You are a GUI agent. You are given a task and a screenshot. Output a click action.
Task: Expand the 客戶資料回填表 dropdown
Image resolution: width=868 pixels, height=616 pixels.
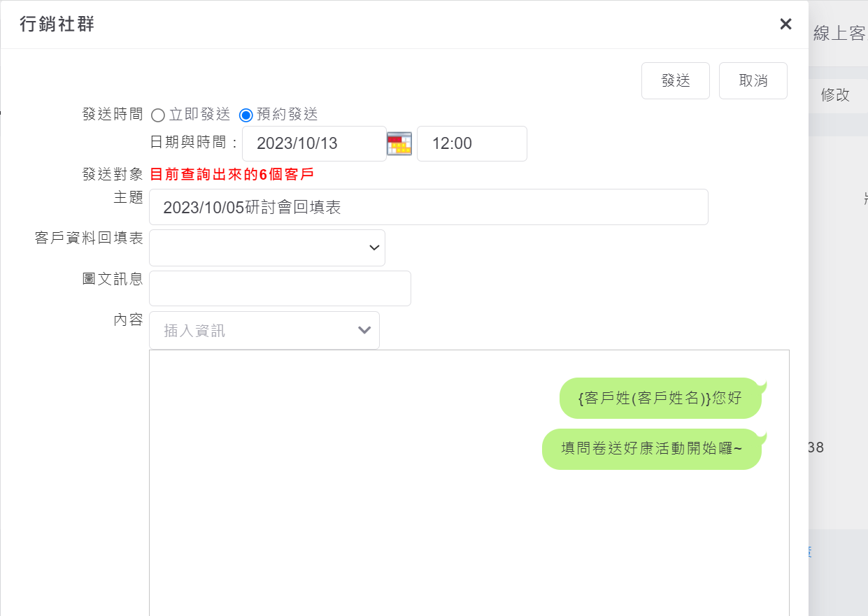tap(266, 248)
